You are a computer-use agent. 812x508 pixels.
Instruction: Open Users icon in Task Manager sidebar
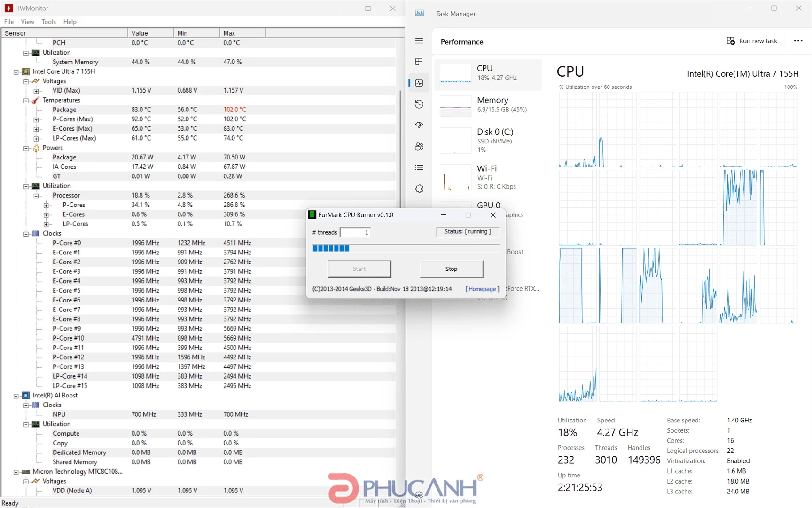click(419, 146)
